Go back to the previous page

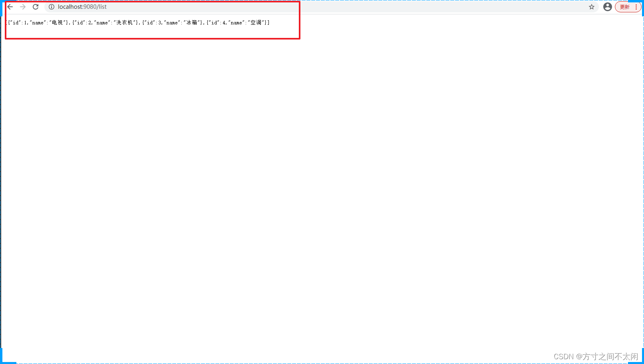coord(10,7)
